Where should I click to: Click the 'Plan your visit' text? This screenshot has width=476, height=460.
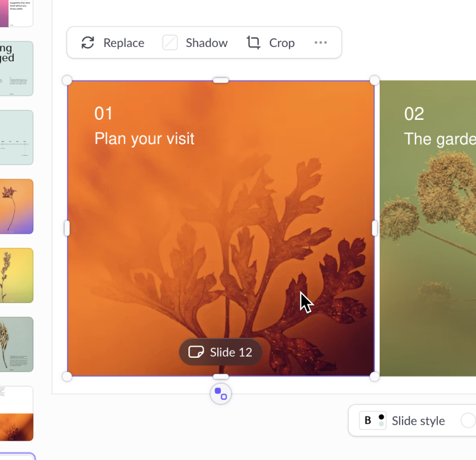tap(144, 139)
